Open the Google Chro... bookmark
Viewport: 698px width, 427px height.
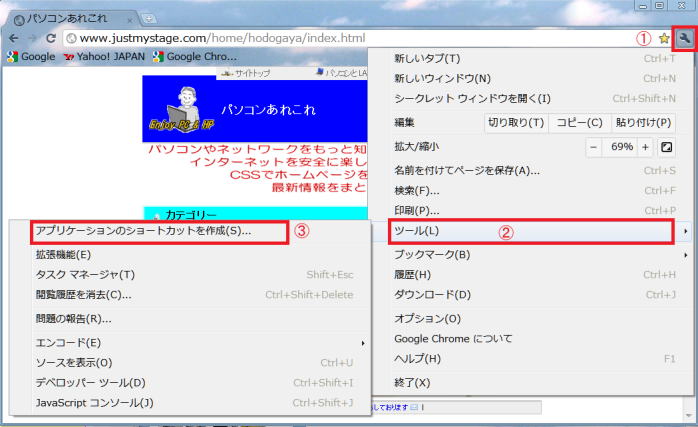click(194, 57)
